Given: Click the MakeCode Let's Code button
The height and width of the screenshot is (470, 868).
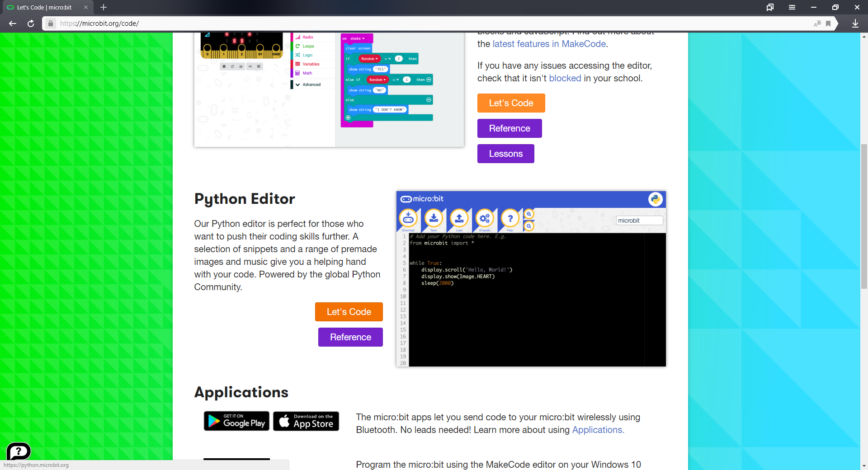Looking at the screenshot, I should [x=511, y=103].
